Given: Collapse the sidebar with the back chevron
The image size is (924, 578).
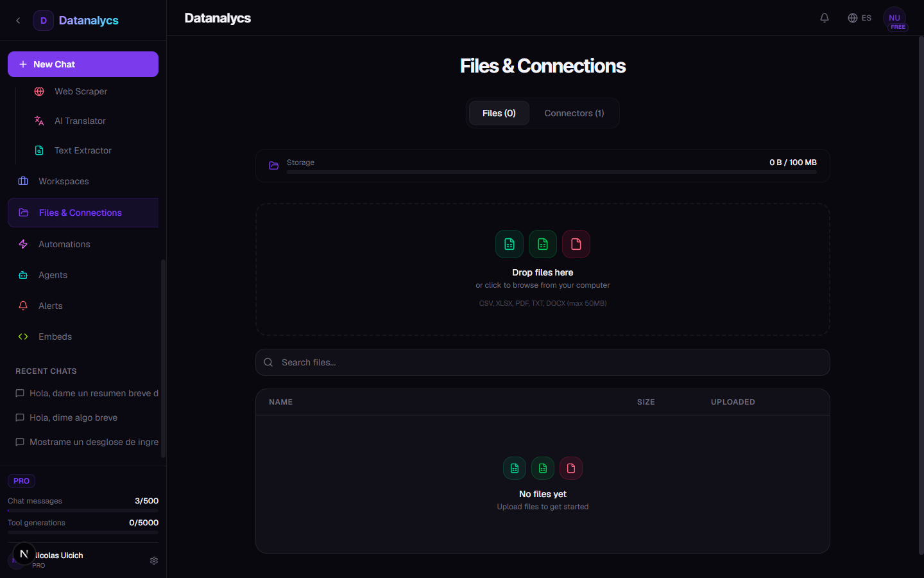Looking at the screenshot, I should click(18, 21).
